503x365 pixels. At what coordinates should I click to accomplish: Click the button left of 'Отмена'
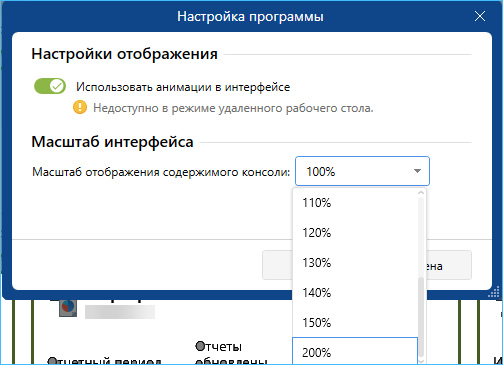(x=278, y=265)
